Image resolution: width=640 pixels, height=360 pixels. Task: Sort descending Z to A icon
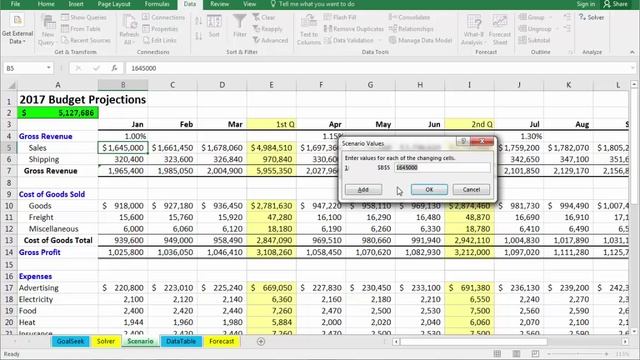(x=198, y=36)
